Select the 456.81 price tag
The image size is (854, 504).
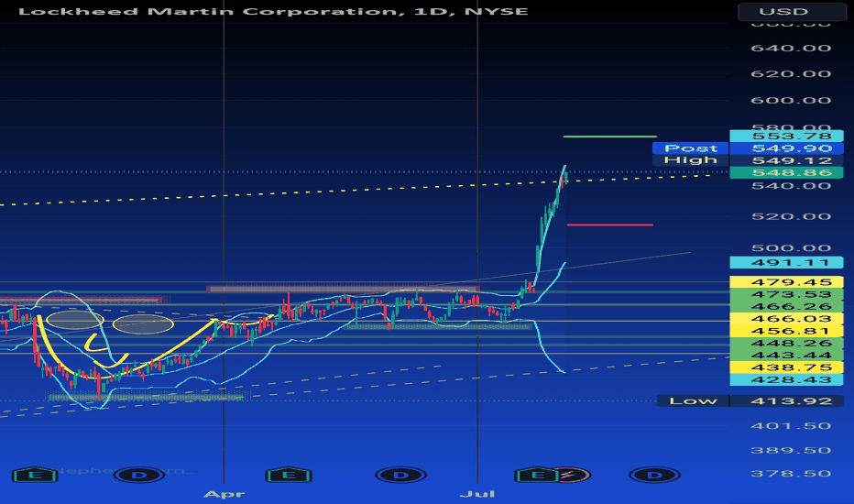pos(786,331)
